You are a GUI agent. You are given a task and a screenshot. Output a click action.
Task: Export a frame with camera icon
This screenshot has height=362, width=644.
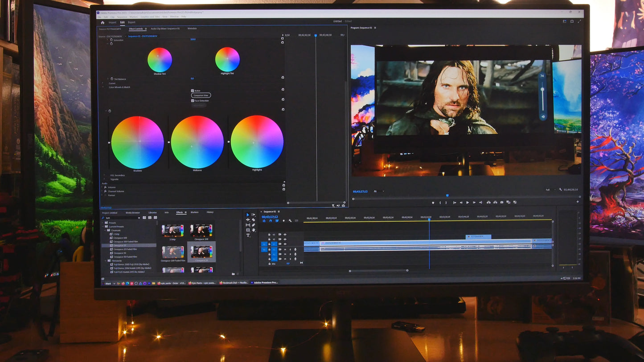point(502,203)
